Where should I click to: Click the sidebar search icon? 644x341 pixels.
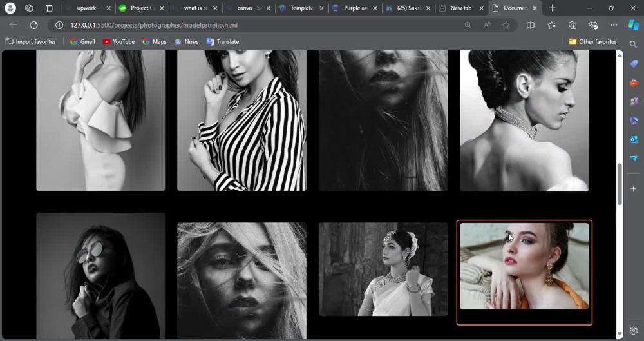point(633,44)
